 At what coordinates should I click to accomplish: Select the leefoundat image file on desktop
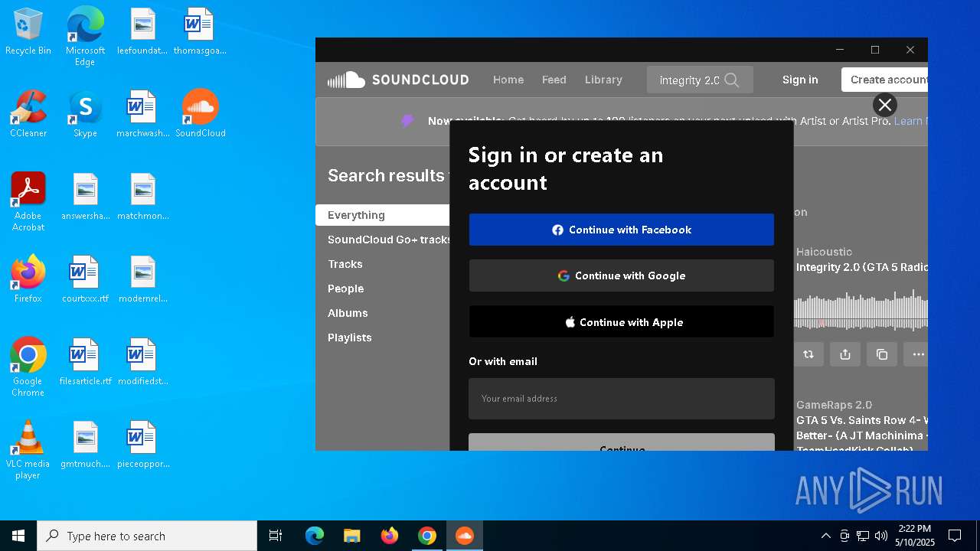pyautogui.click(x=142, y=32)
